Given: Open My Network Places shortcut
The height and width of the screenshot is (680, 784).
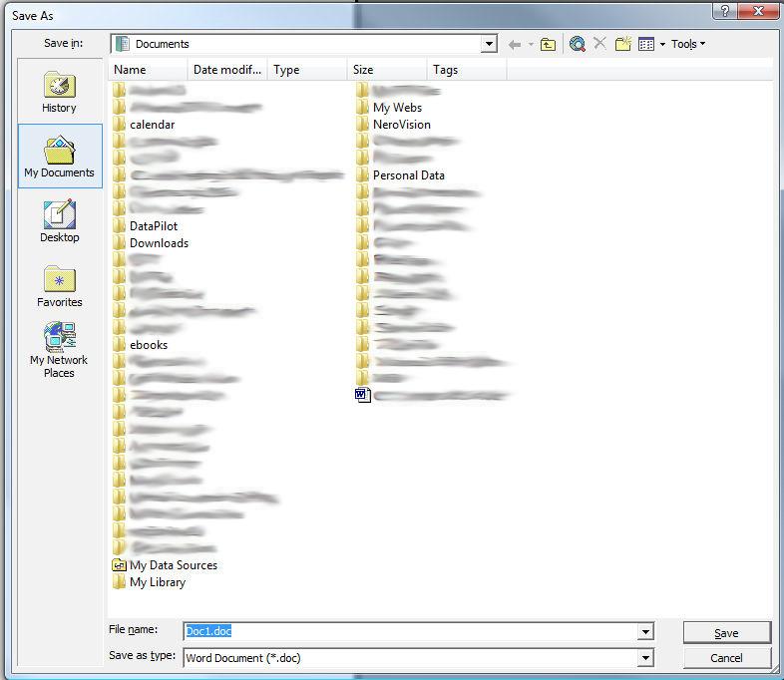Looking at the screenshot, I should point(59,350).
